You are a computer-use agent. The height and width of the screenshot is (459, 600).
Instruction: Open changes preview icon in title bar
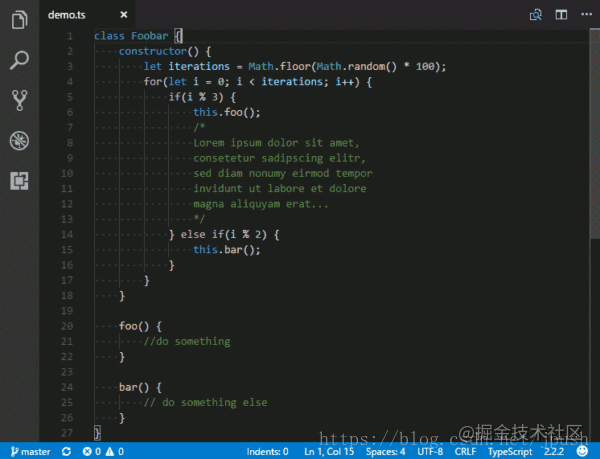[536, 15]
